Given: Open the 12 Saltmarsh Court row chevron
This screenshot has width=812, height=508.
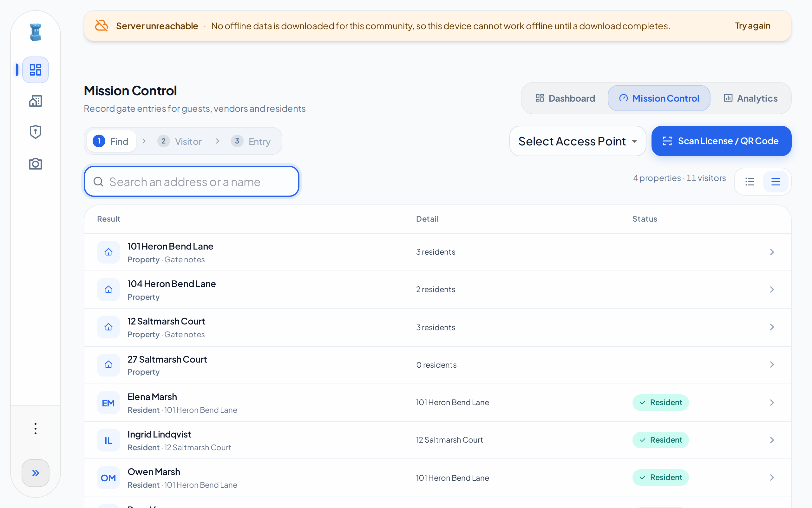Looking at the screenshot, I should pyautogui.click(x=772, y=327).
